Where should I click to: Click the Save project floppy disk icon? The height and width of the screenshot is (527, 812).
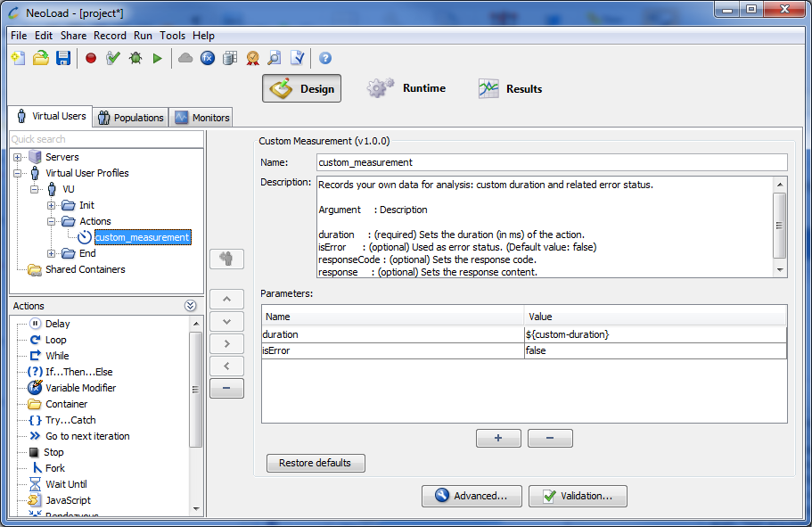click(63, 58)
